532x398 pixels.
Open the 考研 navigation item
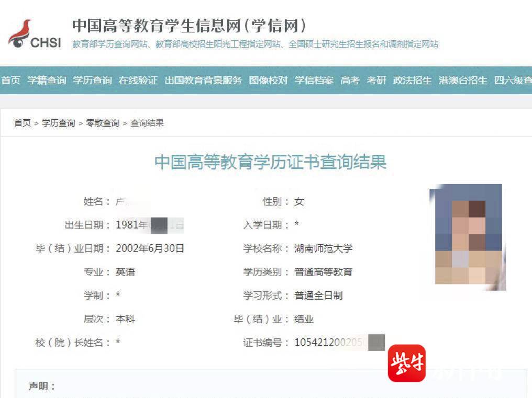376,81
